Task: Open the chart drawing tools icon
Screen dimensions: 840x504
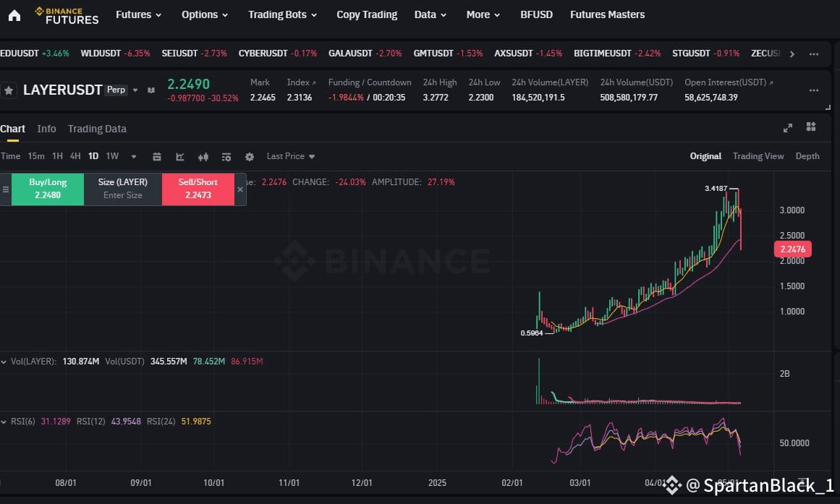Action: [x=180, y=156]
